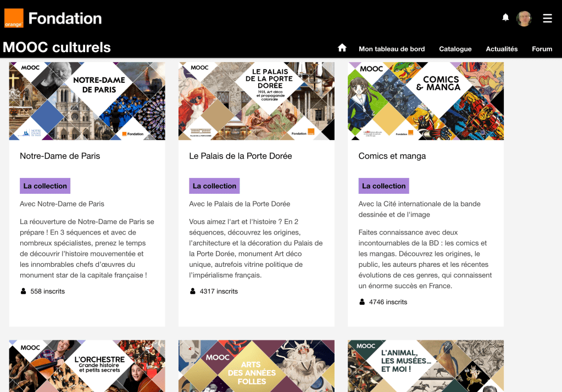This screenshot has width=562, height=392.
Task: Open Mon tableau de bord
Action: [392, 49]
